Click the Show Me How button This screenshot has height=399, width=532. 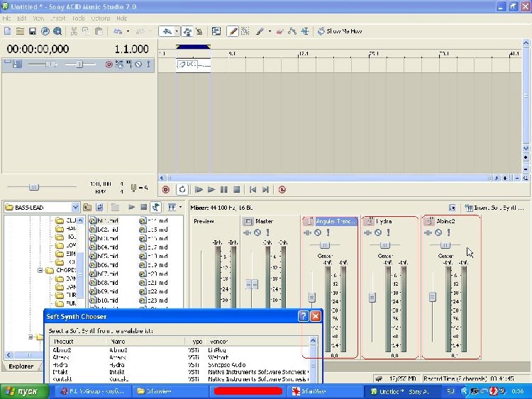[340, 31]
